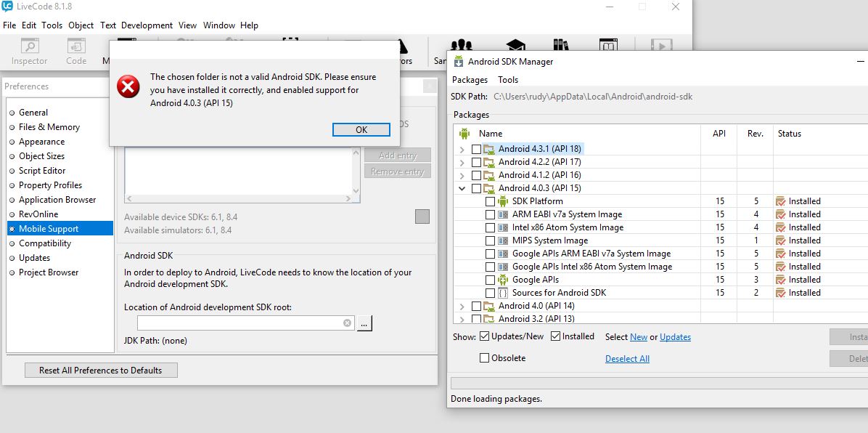
Task: Open the Packages menu in SDK Manager
Action: coord(470,80)
